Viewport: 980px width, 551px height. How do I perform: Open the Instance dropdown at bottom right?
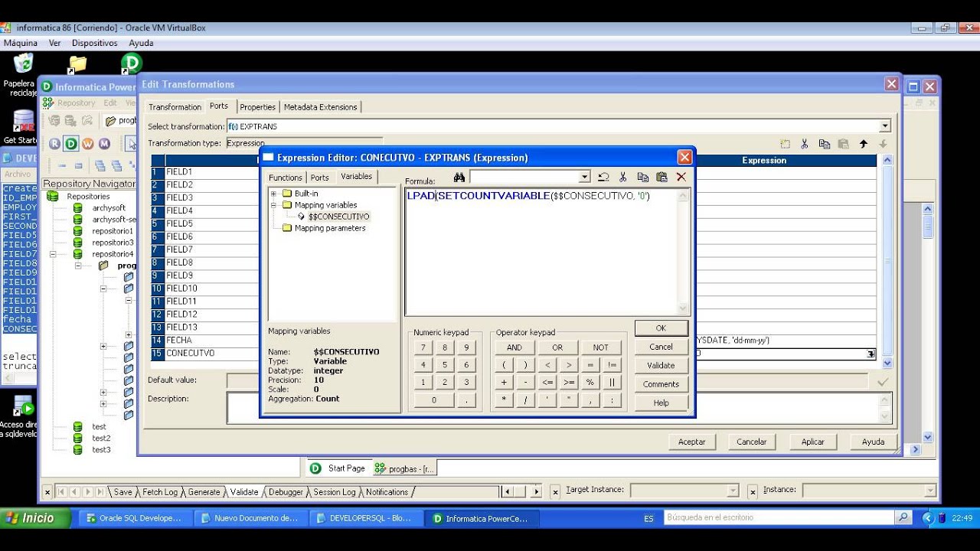(930, 491)
